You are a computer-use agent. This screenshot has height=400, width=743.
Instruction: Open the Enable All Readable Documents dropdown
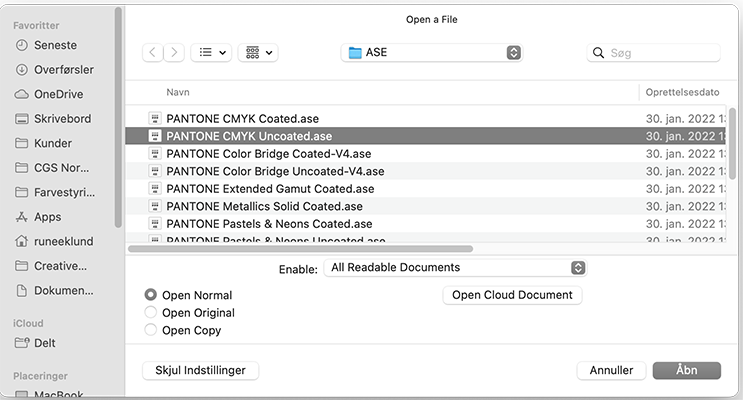455,268
